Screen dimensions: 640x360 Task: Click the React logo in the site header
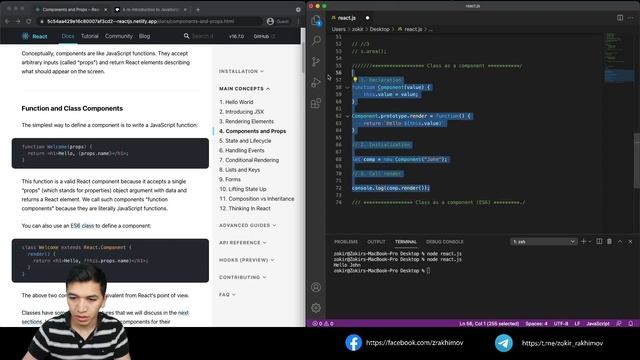(x=35, y=36)
